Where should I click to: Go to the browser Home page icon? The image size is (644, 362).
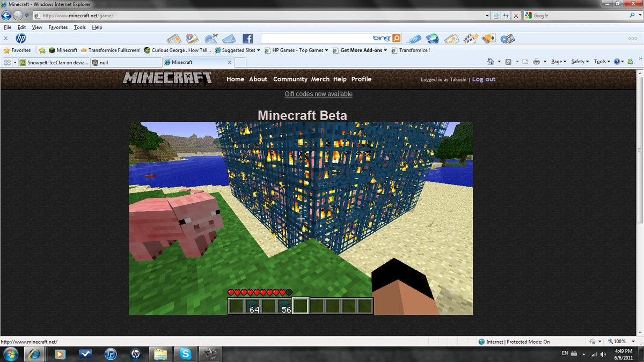click(490, 61)
